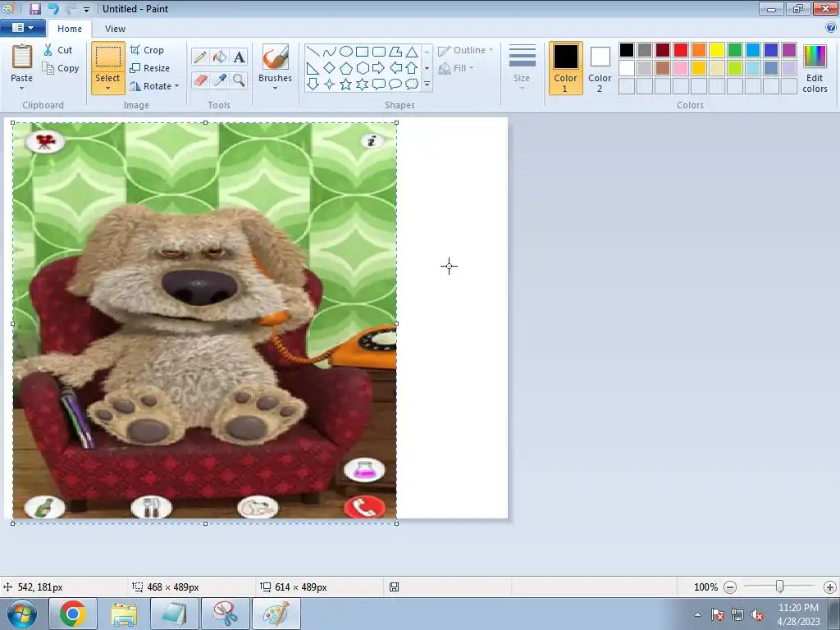Pick the Four-point star shape
Screen dimensions: 840x630
[x=330, y=84]
